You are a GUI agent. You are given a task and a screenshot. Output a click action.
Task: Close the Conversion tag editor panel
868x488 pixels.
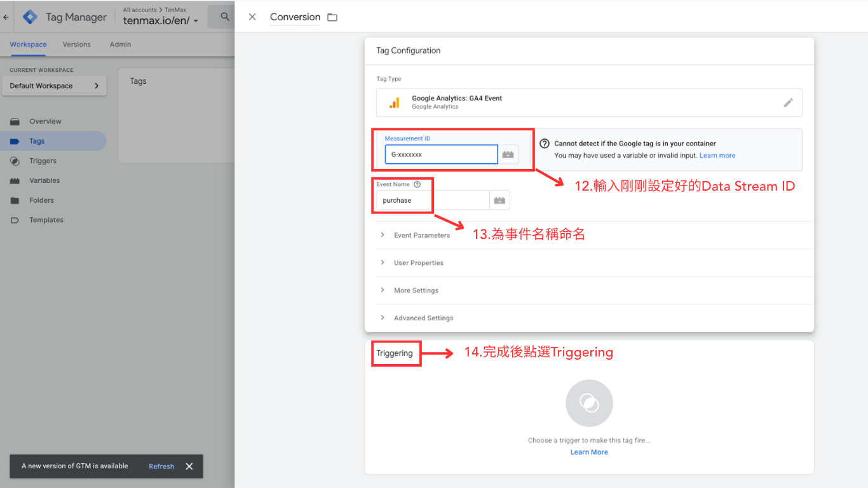click(252, 17)
